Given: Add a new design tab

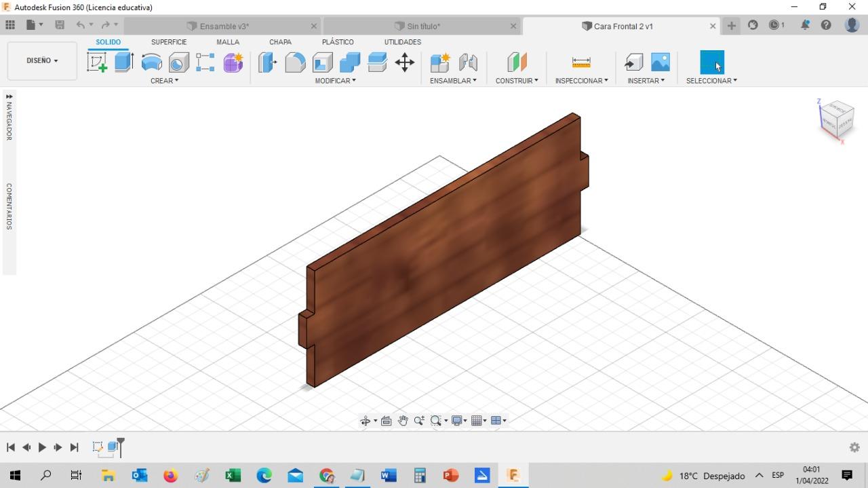Looking at the screenshot, I should 732,26.
